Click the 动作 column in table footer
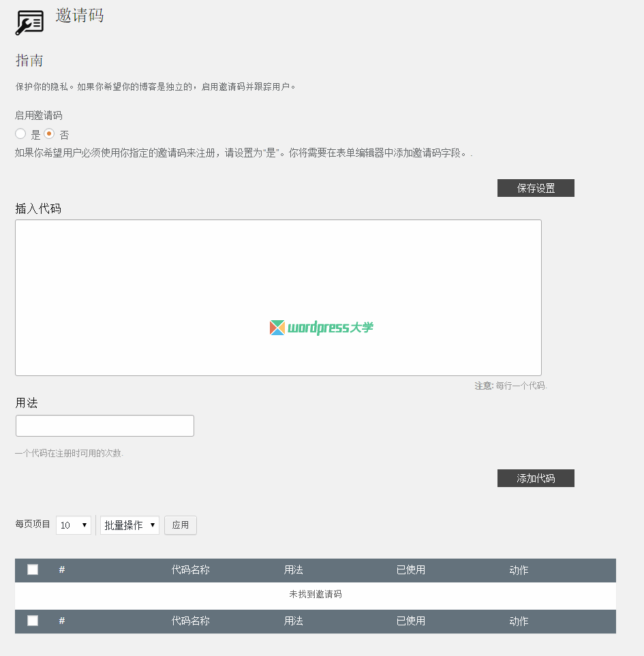Viewport: 644px width, 656px height. pyautogui.click(x=519, y=621)
